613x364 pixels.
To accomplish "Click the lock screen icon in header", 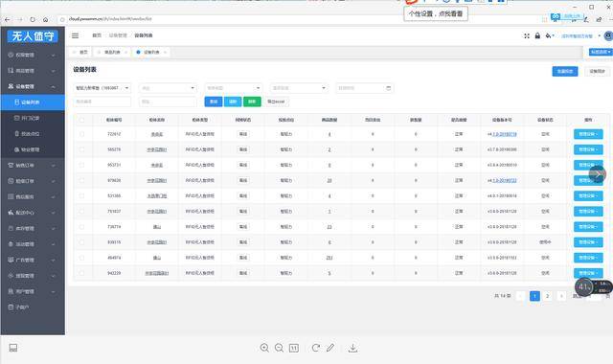I will 537,35.
